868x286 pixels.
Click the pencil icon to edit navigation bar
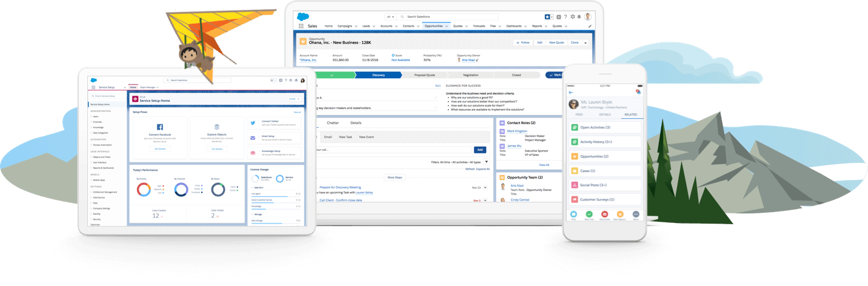(590, 26)
